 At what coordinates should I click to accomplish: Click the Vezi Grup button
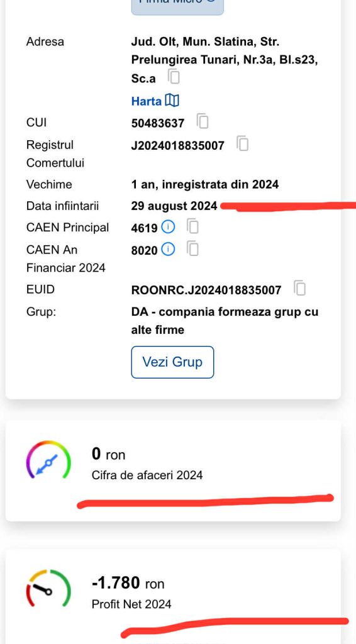pos(172,362)
